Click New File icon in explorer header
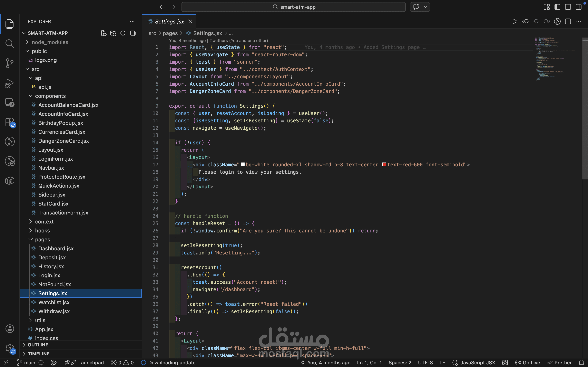The height and width of the screenshot is (367, 588). coord(104,33)
